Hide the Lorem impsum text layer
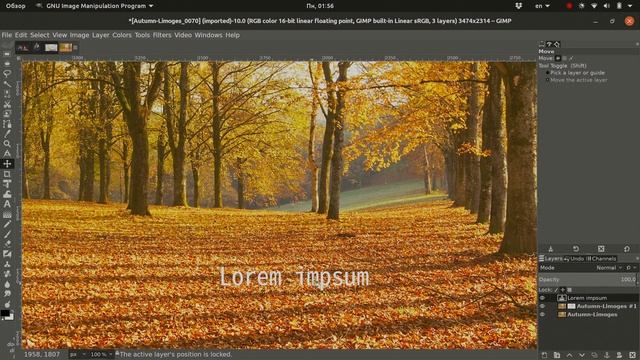 pyautogui.click(x=542, y=298)
